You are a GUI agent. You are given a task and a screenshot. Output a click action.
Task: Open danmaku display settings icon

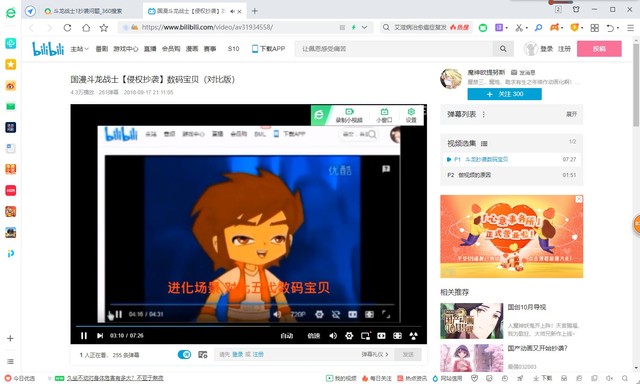click(203, 355)
